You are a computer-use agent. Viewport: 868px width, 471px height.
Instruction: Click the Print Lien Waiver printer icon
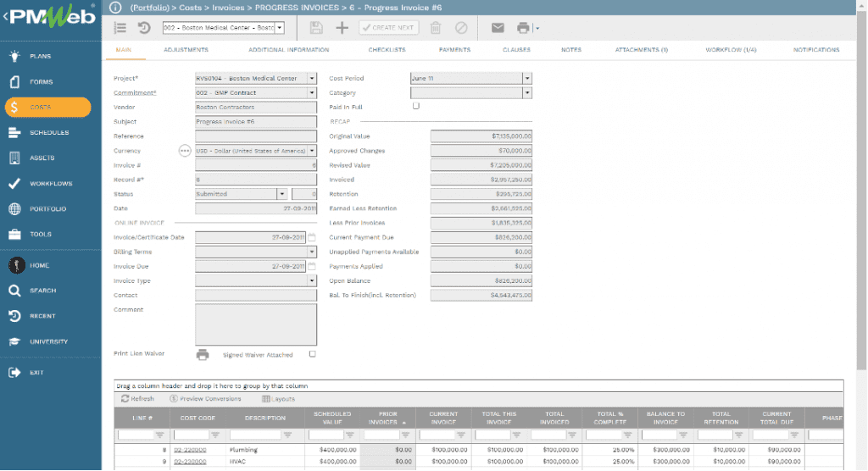tap(203, 355)
